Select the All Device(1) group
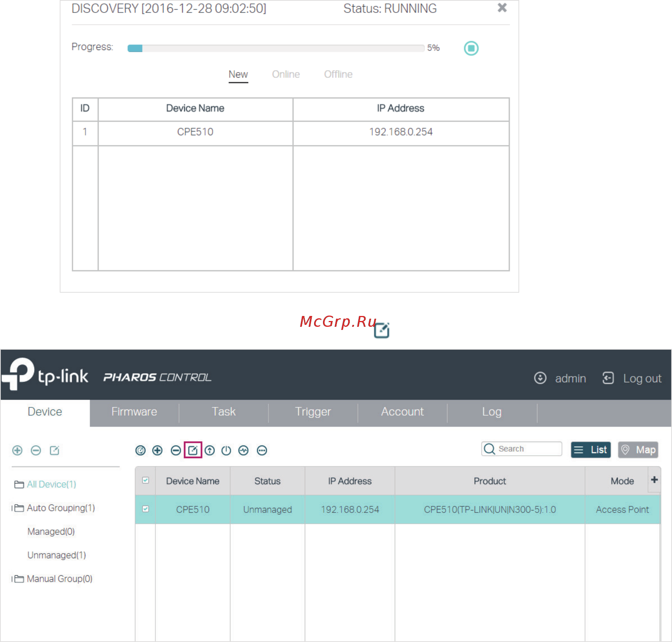 (x=51, y=485)
